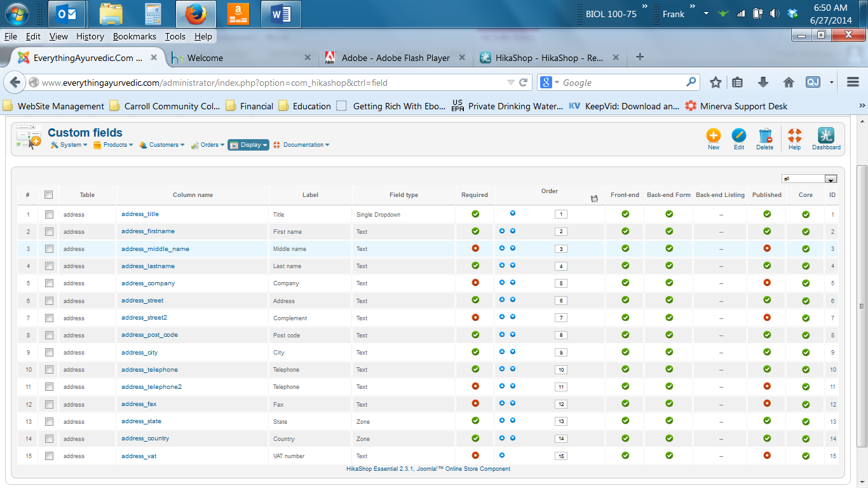868x488 pixels.
Task: Open the Products dropdown menu
Action: [x=114, y=145]
